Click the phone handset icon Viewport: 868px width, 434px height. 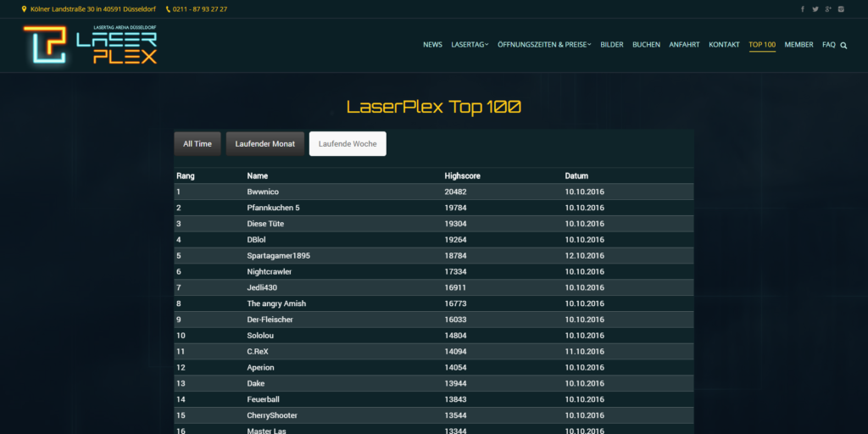168,9
